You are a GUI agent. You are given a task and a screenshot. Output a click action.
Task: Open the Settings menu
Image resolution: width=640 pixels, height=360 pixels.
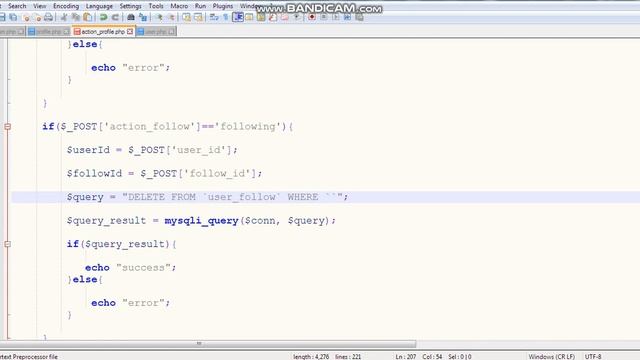coord(130,6)
